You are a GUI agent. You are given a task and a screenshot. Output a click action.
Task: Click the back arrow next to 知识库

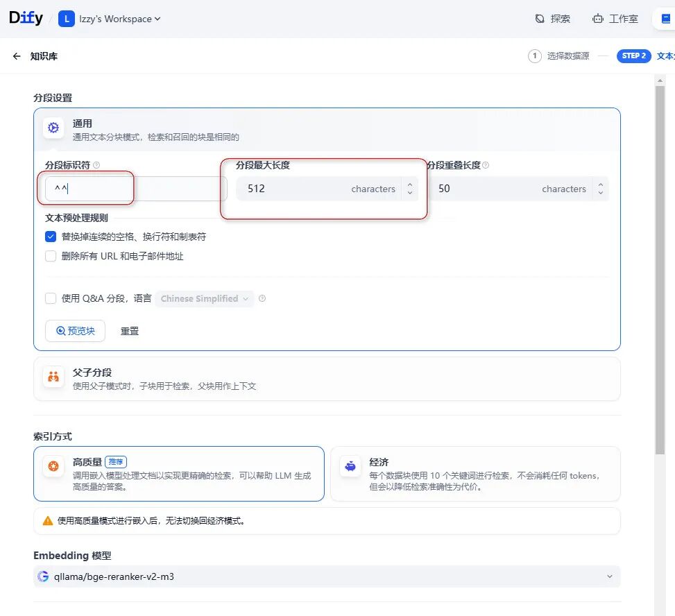pyautogui.click(x=17, y=56)
